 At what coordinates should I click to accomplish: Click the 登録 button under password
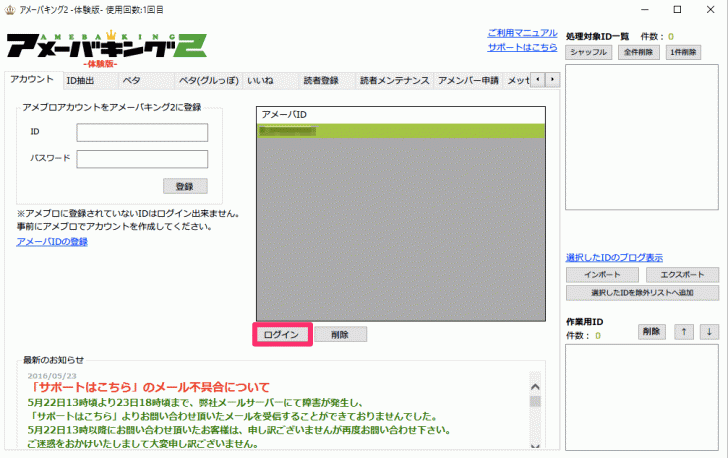click(x=184, y=186)
